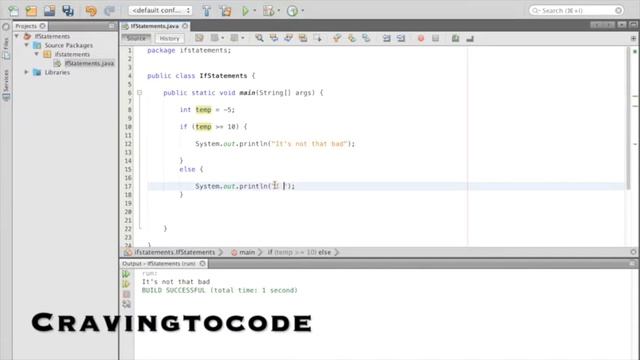
Task: Click the Find Selection magnifier icon
Action: pyautogui.click(x=259, y=38)
